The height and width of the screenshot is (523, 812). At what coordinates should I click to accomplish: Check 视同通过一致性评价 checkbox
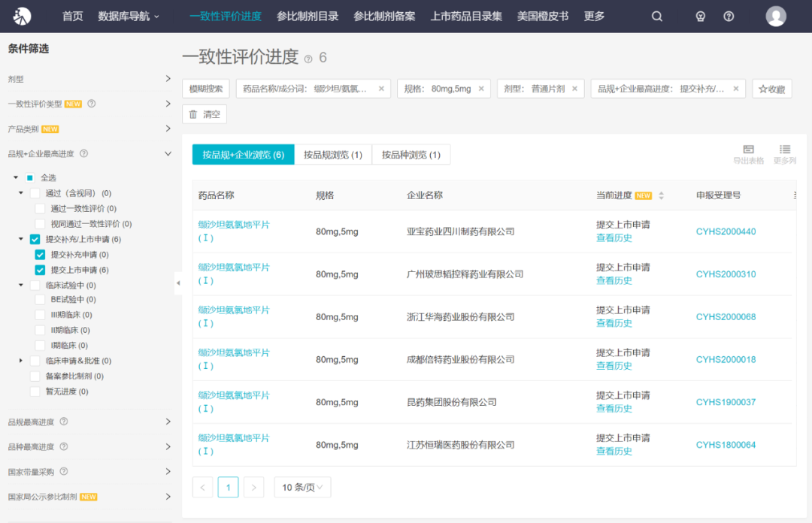pos(40,224)
